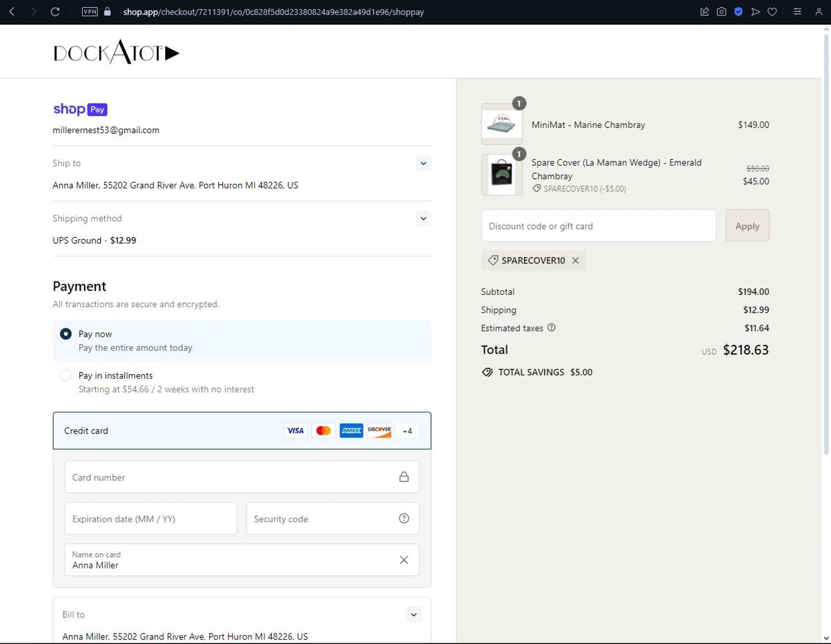Click the Spare Cover discounted price $45.00
This screenshot has width=831, height=644.
[756, 181]
